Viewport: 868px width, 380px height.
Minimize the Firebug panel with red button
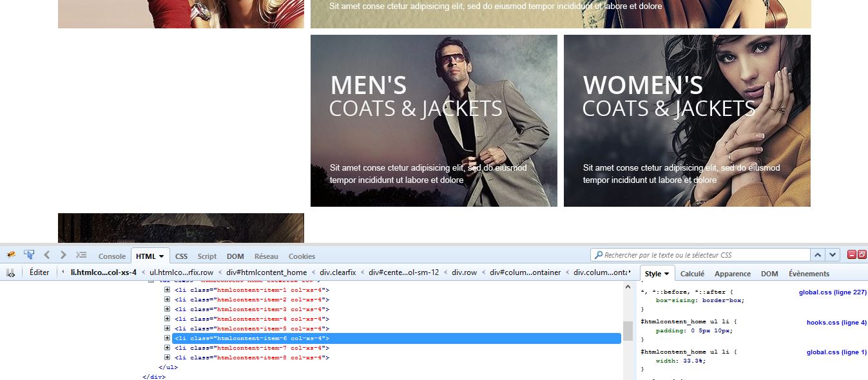pos(851,255)
